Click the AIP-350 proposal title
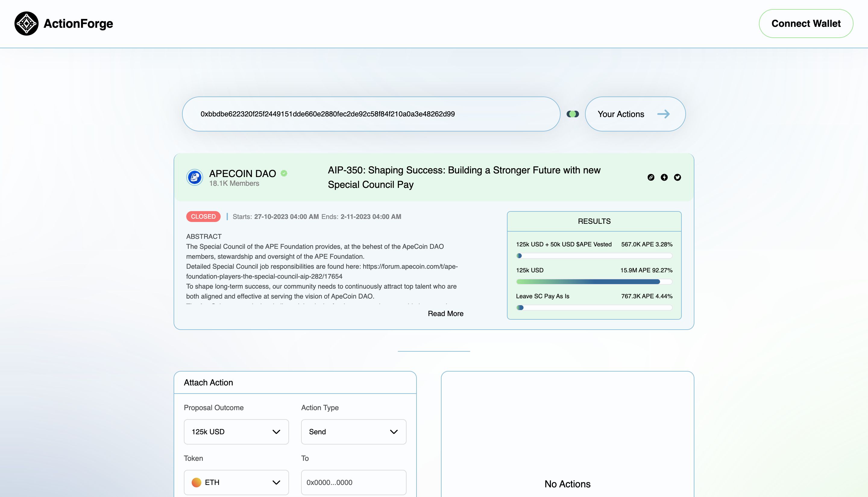 464,177
